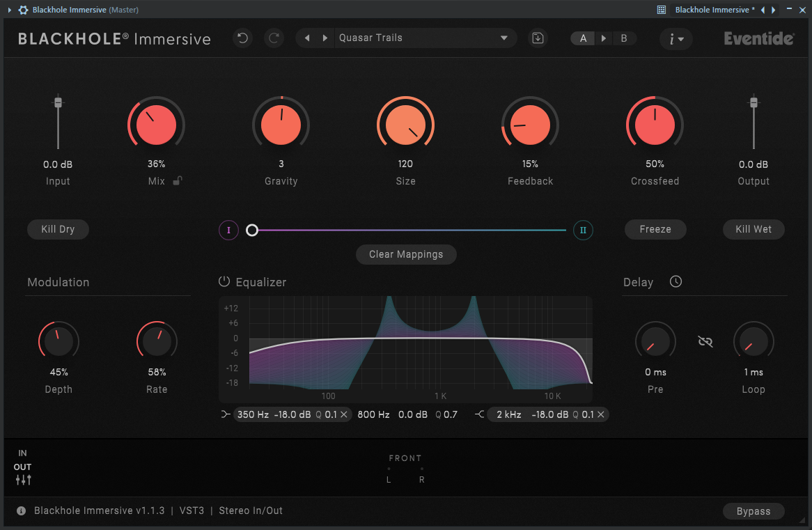This screenshot has height=530, width=812.
Task: Open the info menu
Action: click(x=676, y=39)
